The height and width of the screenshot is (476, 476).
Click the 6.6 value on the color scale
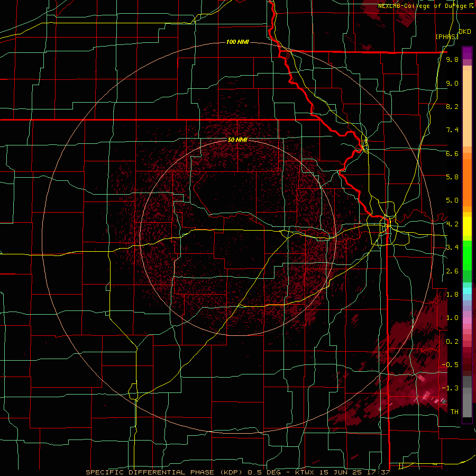click(x=452, y=153)
